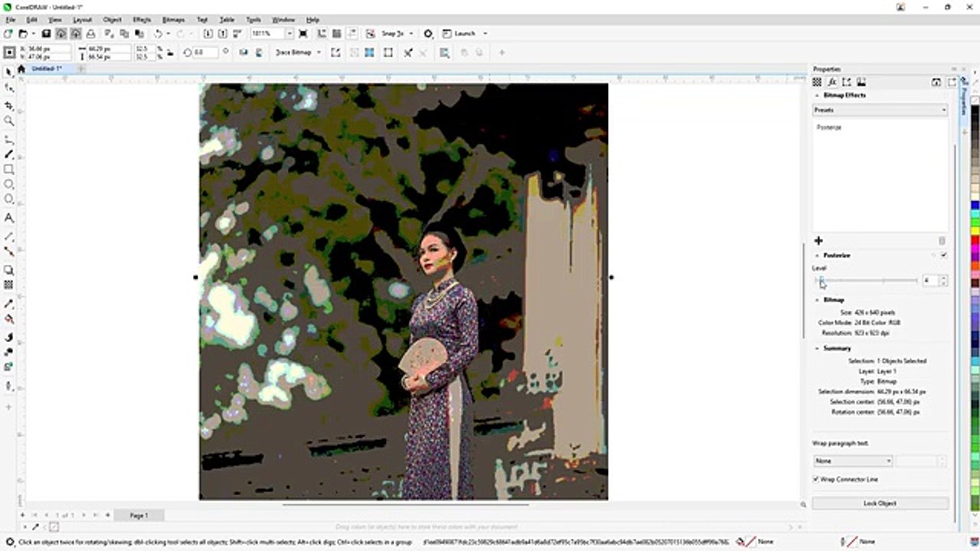Collapse the Summary section
Image resolution: width=980 pixels, height=551 pixels.
point(817,348)
